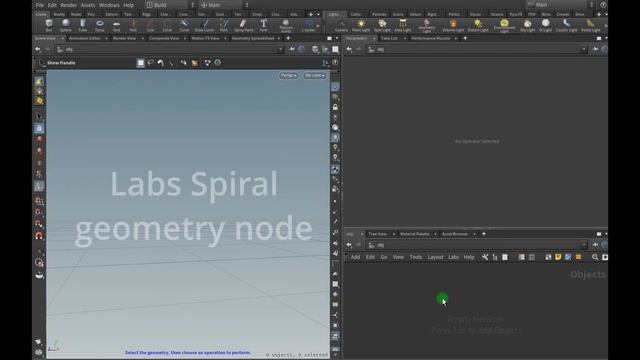This screenshot has height=360, width=640.
Task: Open the Render menu
Action: point(69,5)
